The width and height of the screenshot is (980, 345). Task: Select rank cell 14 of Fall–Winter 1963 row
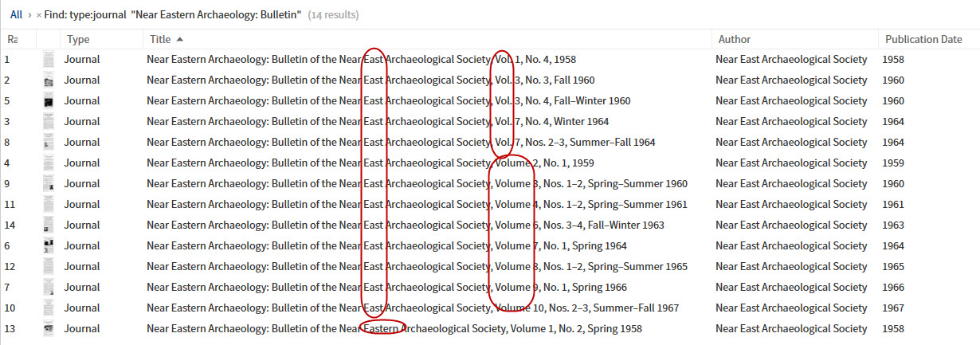pos(10,225)
